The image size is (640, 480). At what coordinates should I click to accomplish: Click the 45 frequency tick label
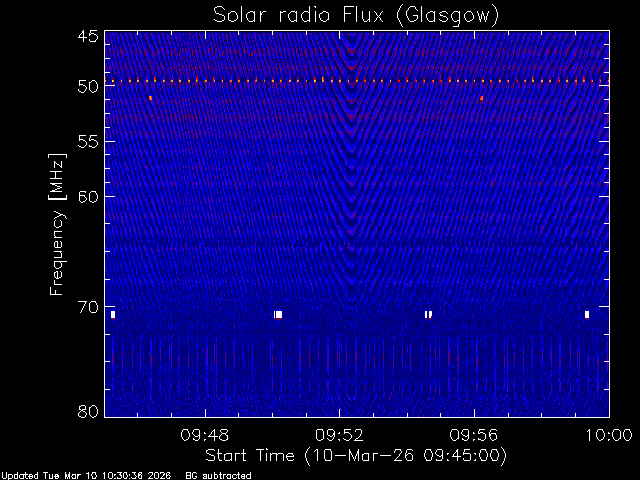(x=88, y=36)
